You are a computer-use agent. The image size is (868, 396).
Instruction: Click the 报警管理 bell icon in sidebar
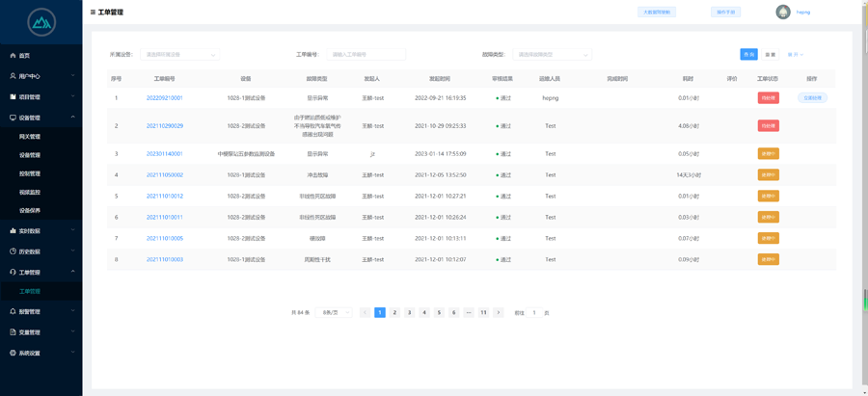coord(13,312)
